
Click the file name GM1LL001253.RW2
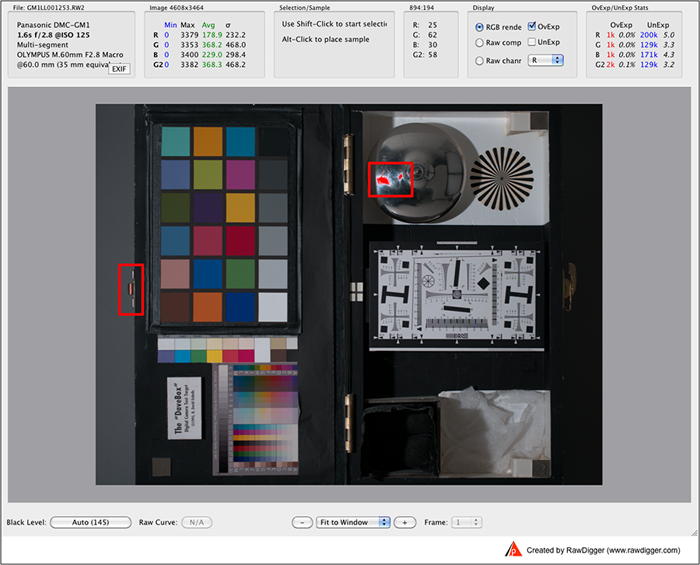coord(56,8)
